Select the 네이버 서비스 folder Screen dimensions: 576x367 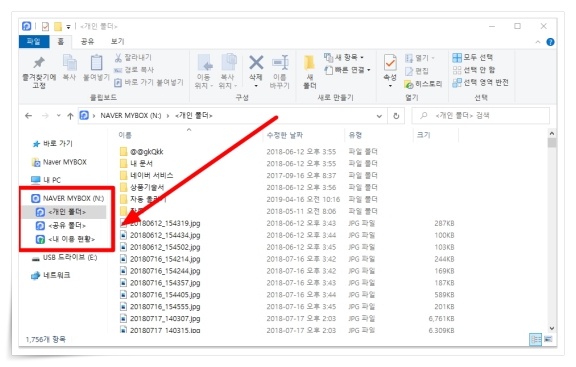[x=147, y=175]
